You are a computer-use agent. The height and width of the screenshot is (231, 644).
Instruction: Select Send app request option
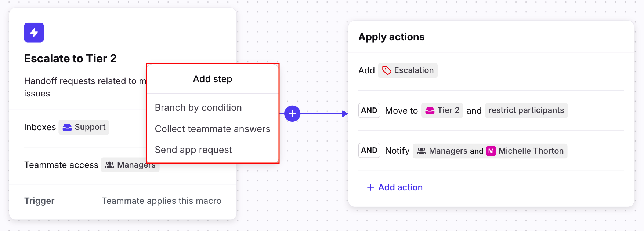click(x=193, y=150)
